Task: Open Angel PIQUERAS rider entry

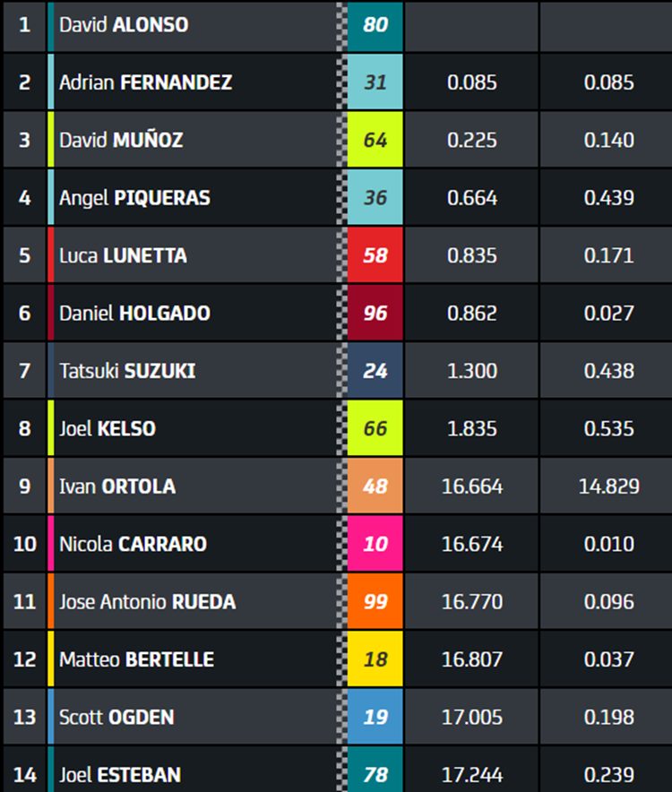Action: (134, 197)
